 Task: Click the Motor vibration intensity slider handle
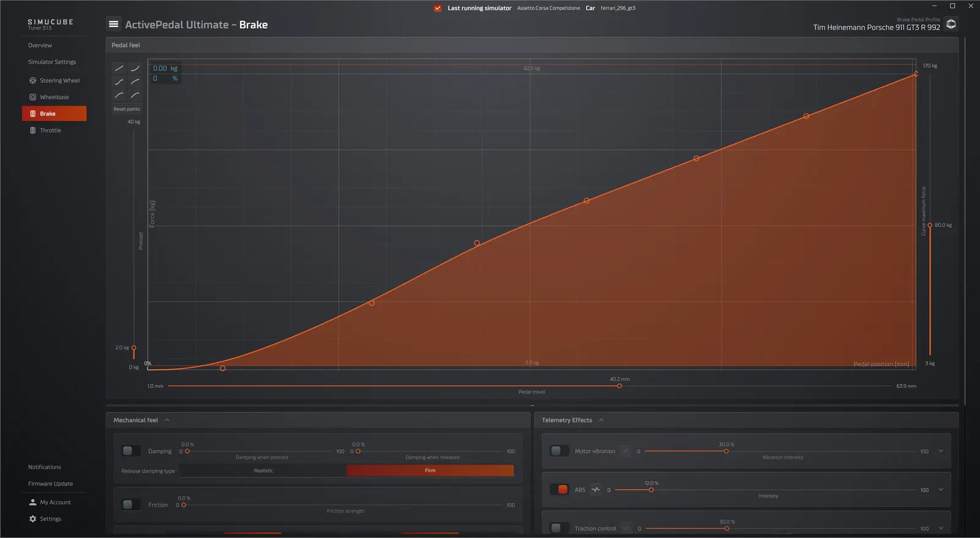(726, 451)
